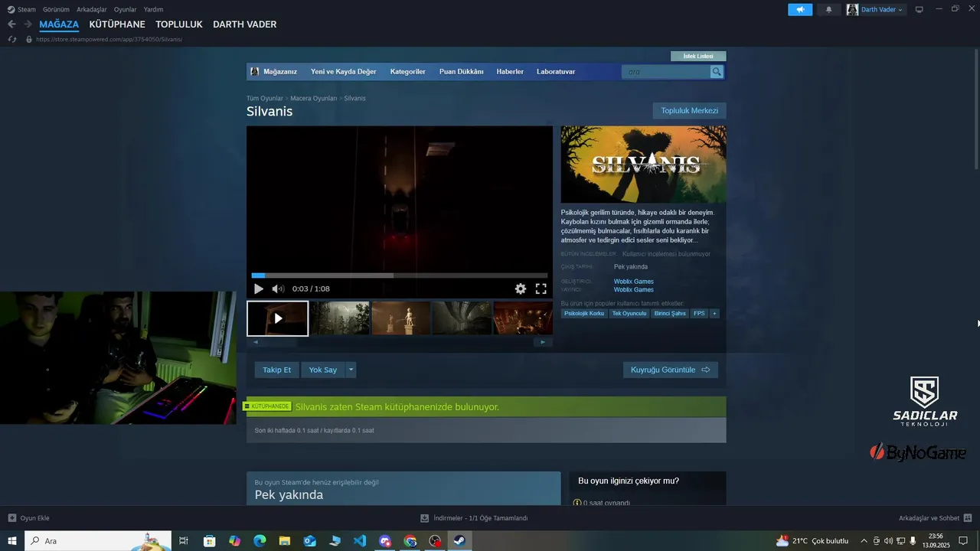Screen dimensions: 980x551
Task: Seek on the video progress bar
Action: click(x=400, y=275)
